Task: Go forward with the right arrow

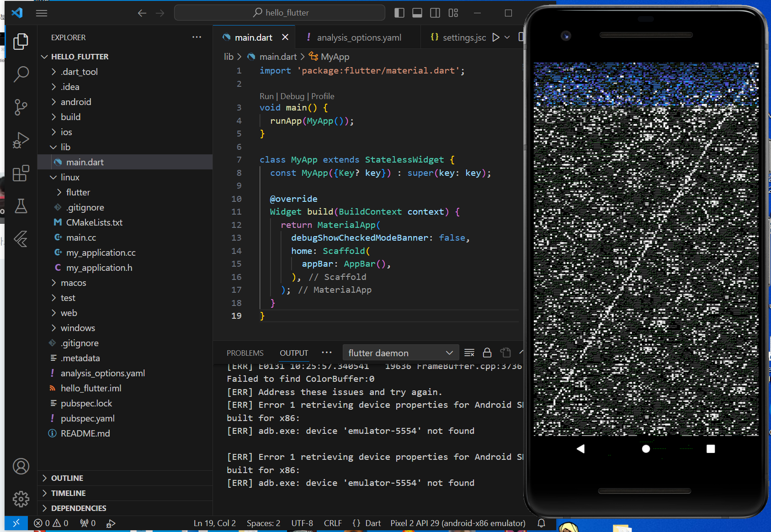Action: point(160,13)
